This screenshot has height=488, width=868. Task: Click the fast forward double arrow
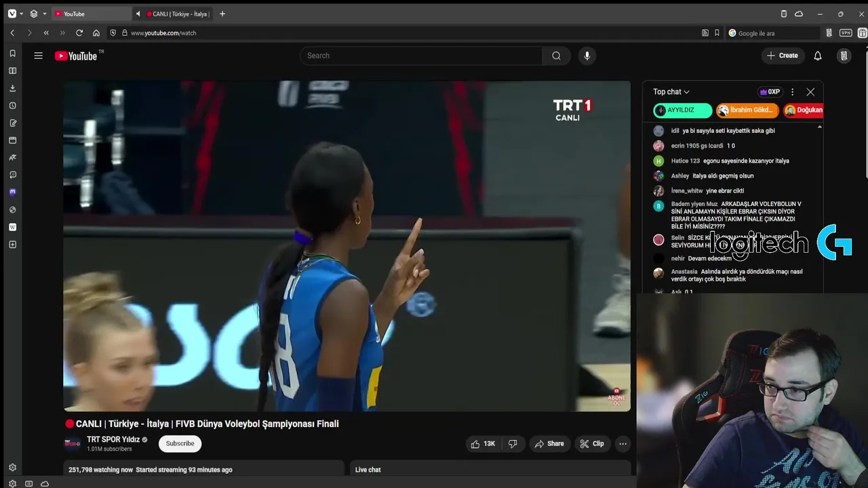[x=62, y=33]
